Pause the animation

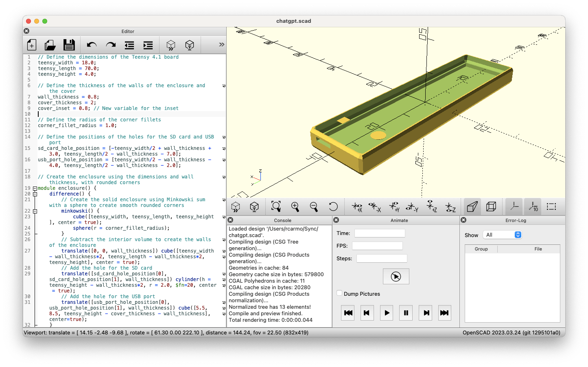click(x=406, y=313)
